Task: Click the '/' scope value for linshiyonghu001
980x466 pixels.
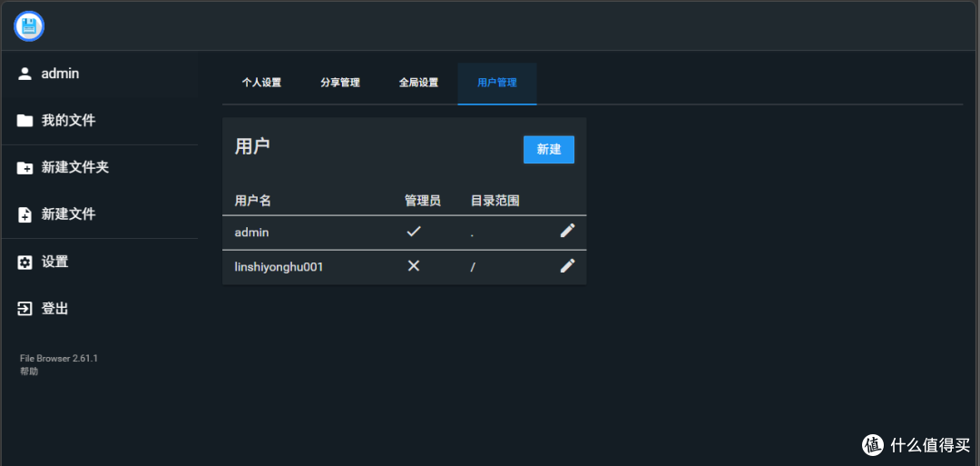Action: (x=473, y=267)
